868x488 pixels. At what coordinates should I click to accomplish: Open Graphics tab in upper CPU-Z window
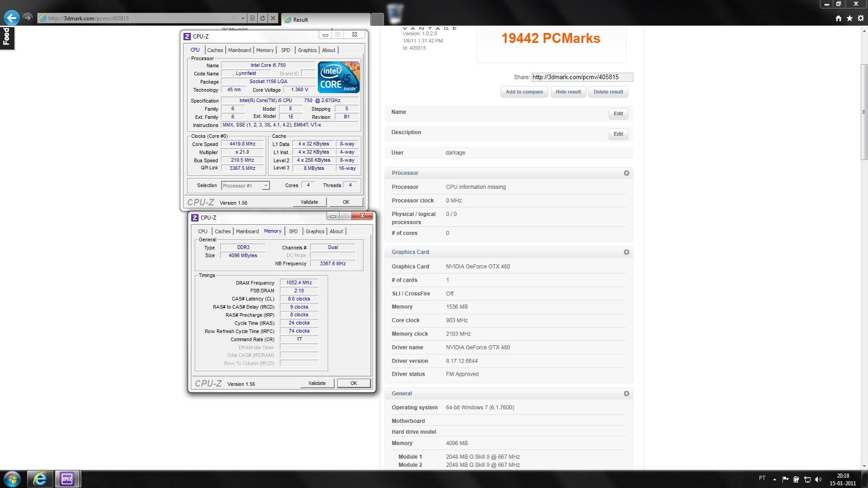(307, 50)
